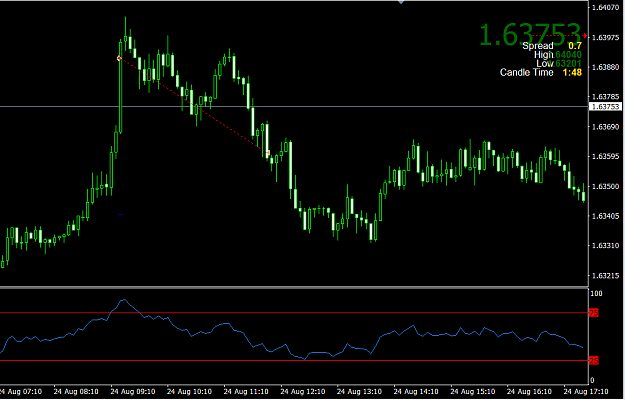Click the indicator level 25 red label
The height and width of the screenshot is (400, 625).
point(594,361)
